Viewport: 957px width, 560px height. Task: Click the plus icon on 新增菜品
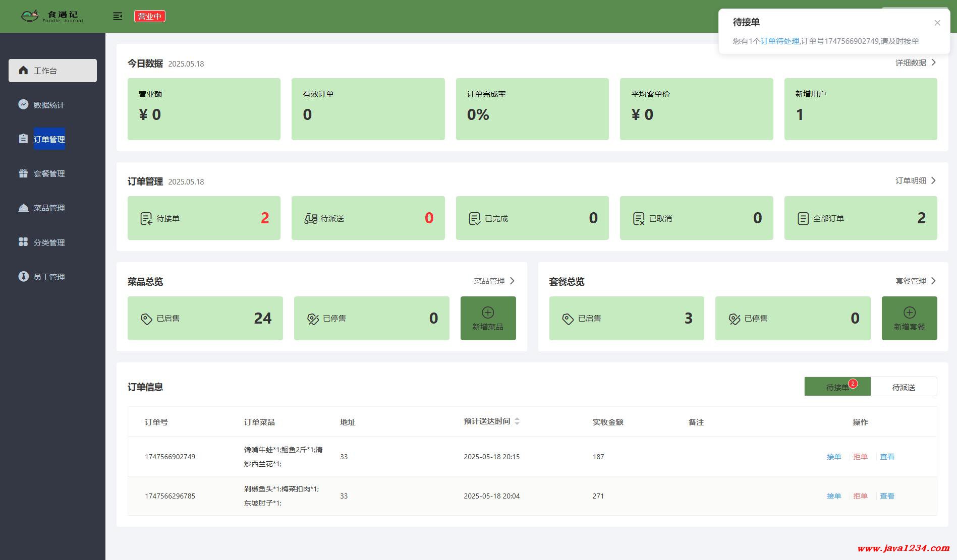488,312
